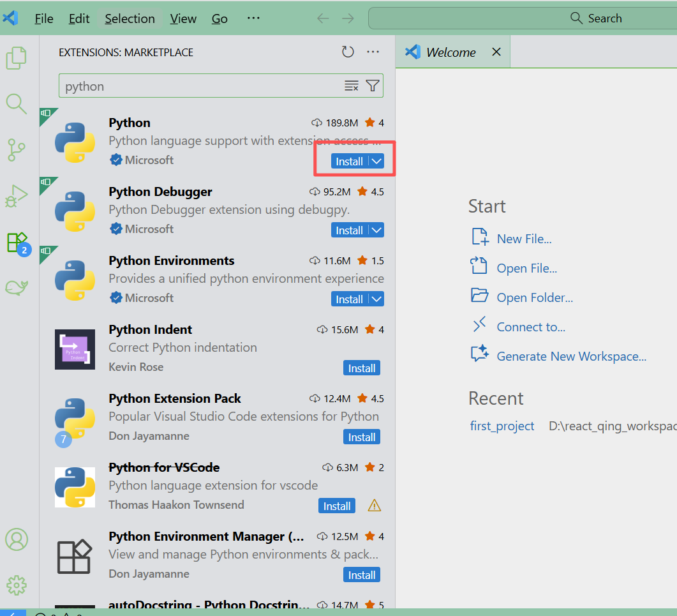Open the Edit menu
The width and height of the screenshot is (677, 616).
point(79,19)
